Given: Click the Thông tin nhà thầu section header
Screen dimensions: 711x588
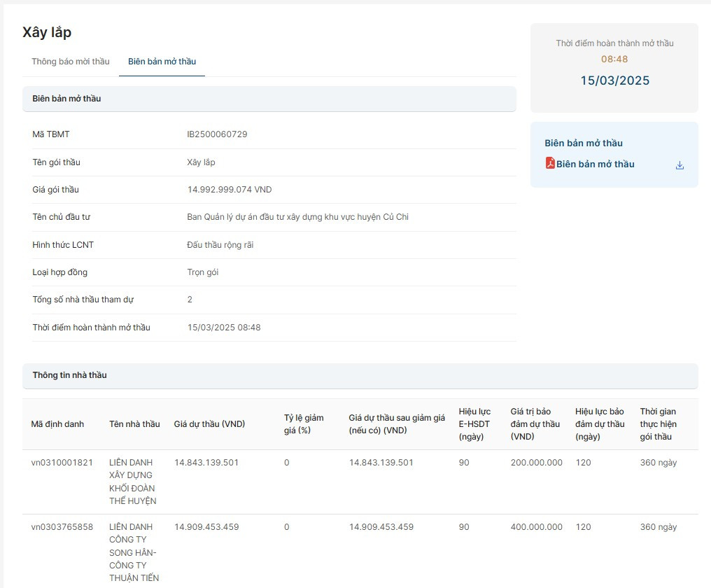Looking at the screenshot, I should 69,375.
